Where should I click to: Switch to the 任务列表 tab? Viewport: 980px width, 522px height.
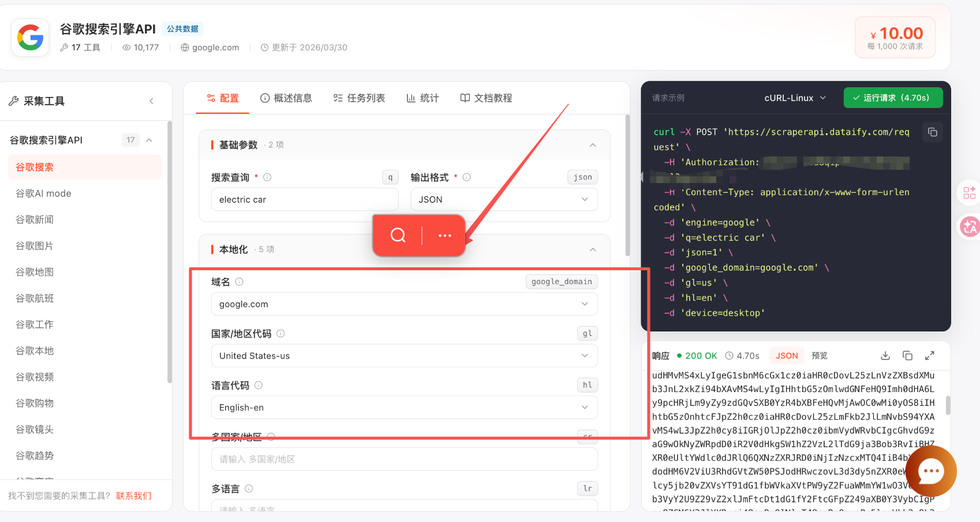pos(359,98)
